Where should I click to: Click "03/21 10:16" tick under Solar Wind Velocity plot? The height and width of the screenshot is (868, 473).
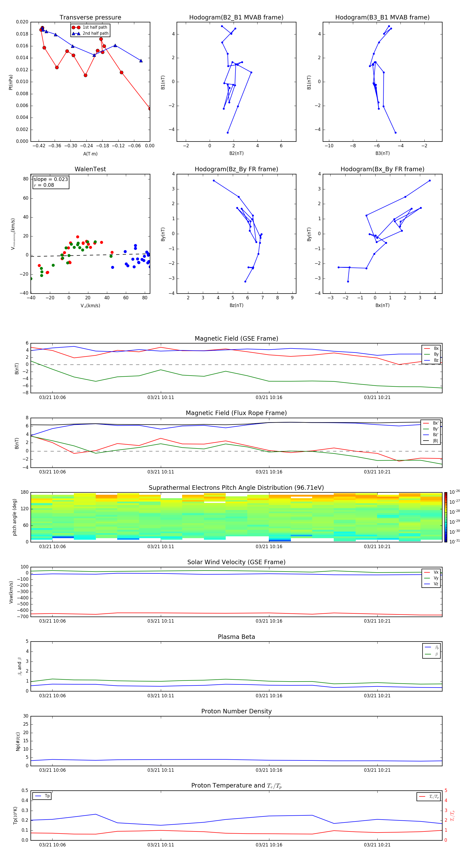pos(269,621)
